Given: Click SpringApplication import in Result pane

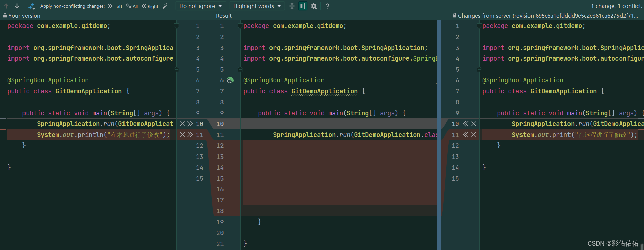Looking at the screenshot, I should pos(335,48).
